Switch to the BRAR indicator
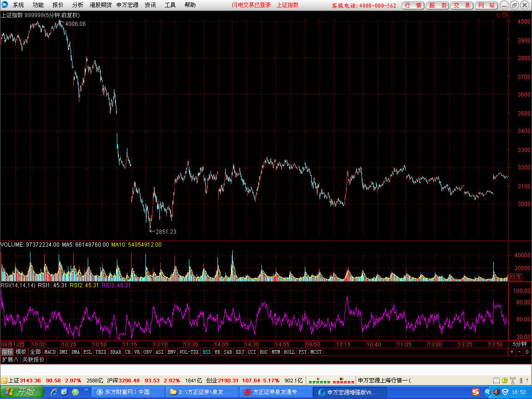Viewport: 532px width, 399px height. pyautogui.click(x=116, y=352)
